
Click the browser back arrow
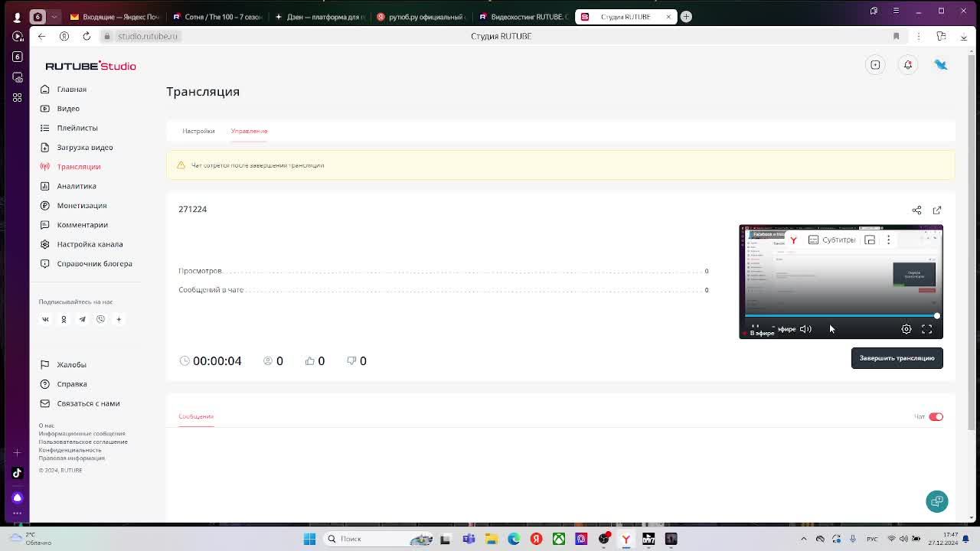[x=41, y=36]
